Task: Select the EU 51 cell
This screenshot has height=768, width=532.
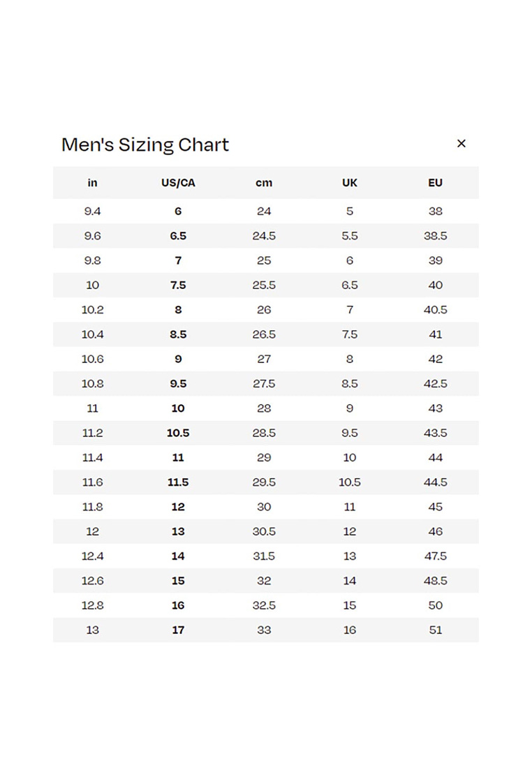Action: 435,630
